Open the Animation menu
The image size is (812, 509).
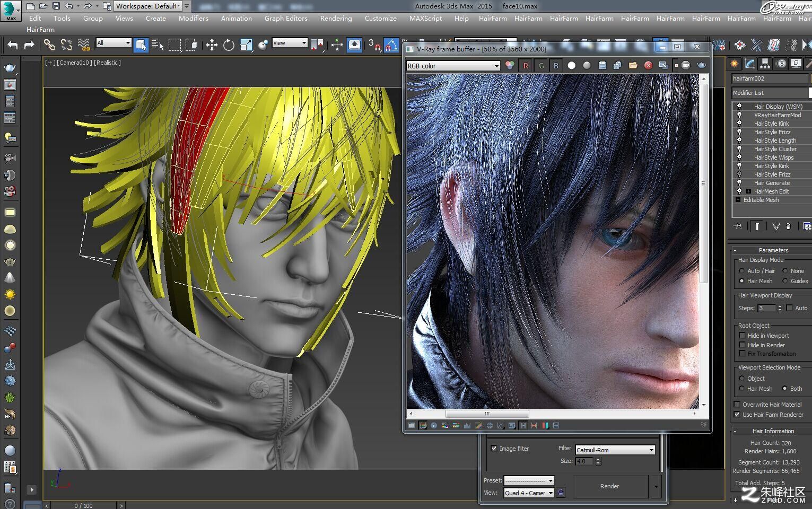(x=236, y=18)
